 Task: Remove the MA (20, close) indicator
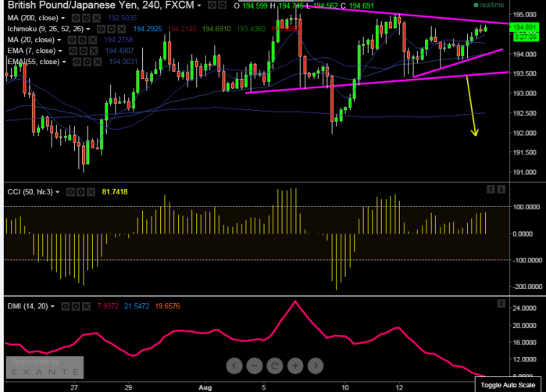pos(93,40)
